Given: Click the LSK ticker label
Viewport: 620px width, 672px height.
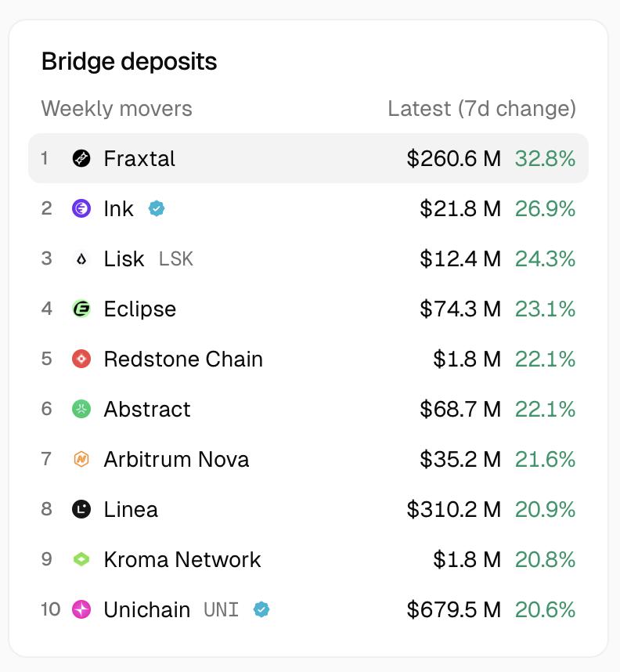Looking at the screenshot, I should (x=176, y=259).
